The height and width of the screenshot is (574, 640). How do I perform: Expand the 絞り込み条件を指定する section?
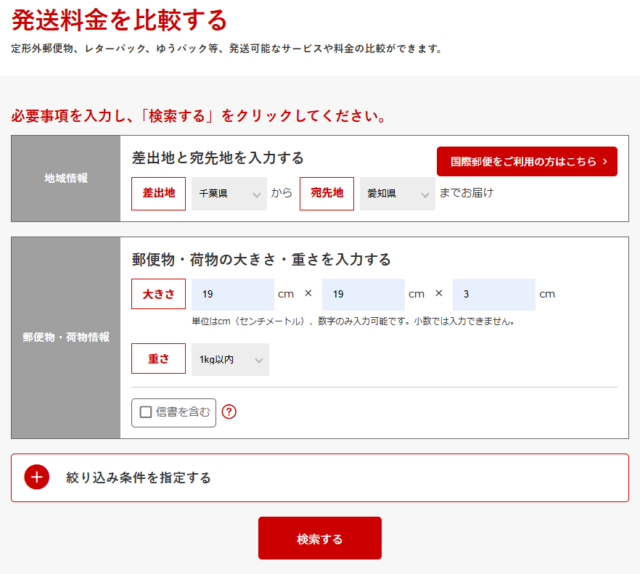[x=139, y=478]
